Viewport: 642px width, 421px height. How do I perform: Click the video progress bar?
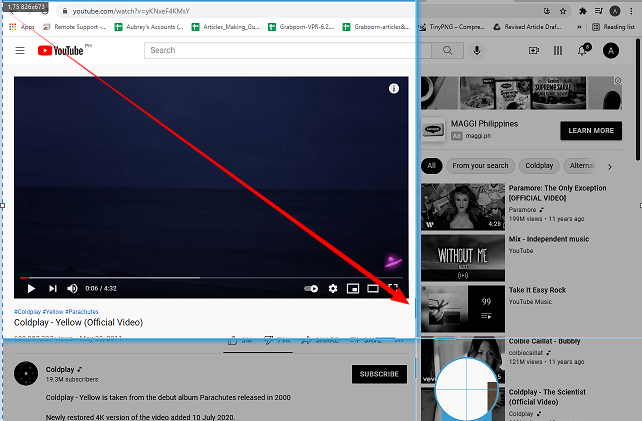pyautogui.click(x=211, y=278)
